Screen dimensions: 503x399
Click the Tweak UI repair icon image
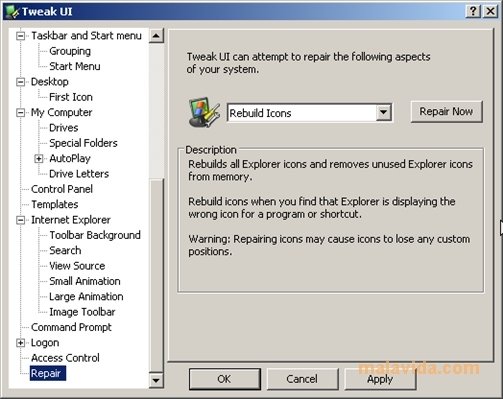(x=204, y=112)
